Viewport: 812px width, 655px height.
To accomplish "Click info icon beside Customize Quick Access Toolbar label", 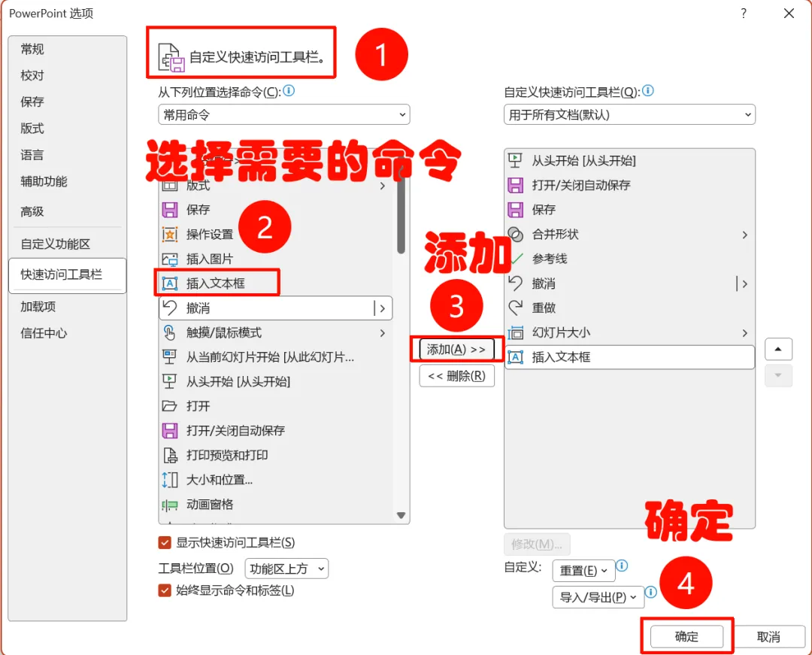I will pyautogui.click(x=648, y=91).
